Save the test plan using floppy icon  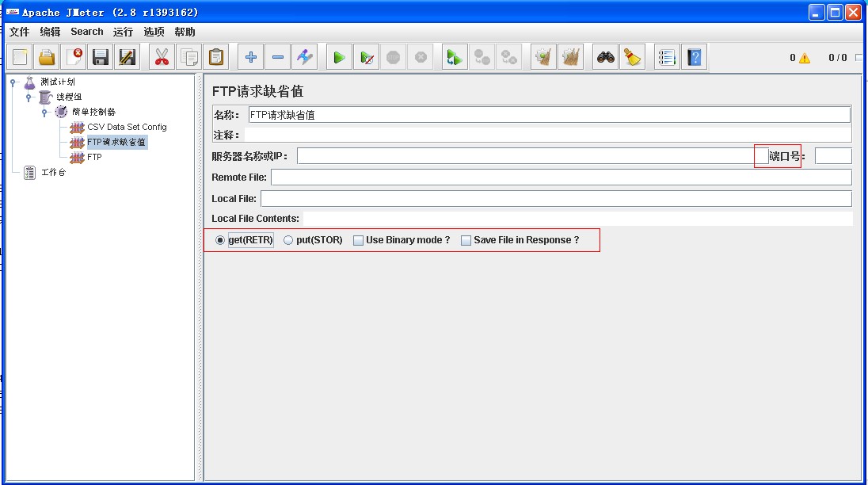click(101, 57)
